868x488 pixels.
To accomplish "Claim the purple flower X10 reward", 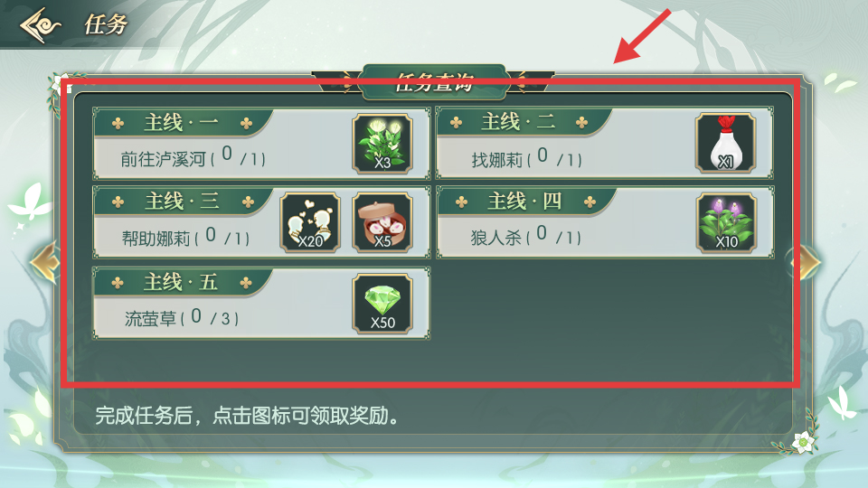I will point(726,223).
